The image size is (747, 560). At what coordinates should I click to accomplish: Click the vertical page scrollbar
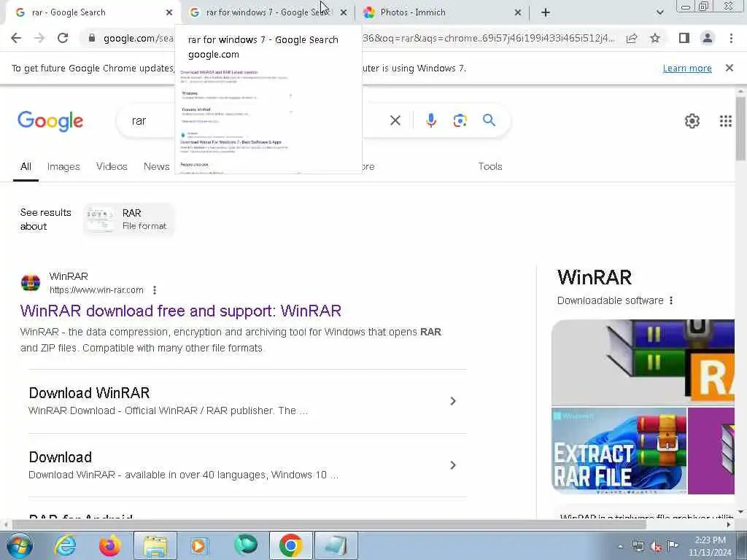pos(740,128)
